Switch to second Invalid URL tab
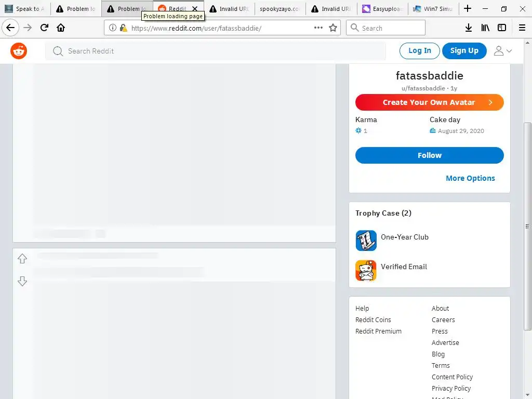 click(x=331, y=9)
